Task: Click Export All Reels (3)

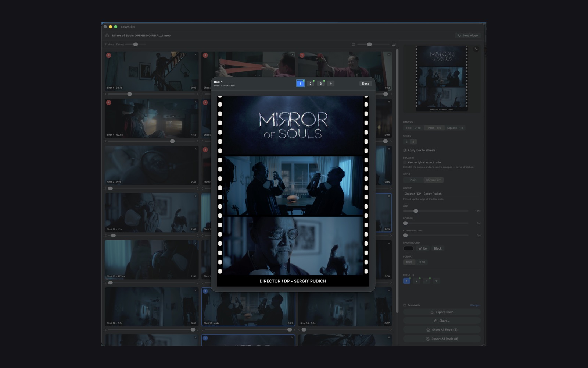Action: tap(442, 339)
